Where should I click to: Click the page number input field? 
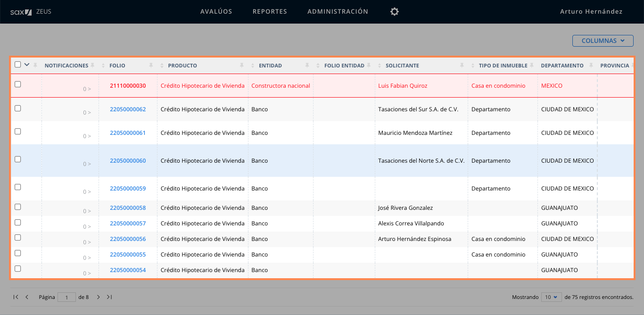[67, 297]
